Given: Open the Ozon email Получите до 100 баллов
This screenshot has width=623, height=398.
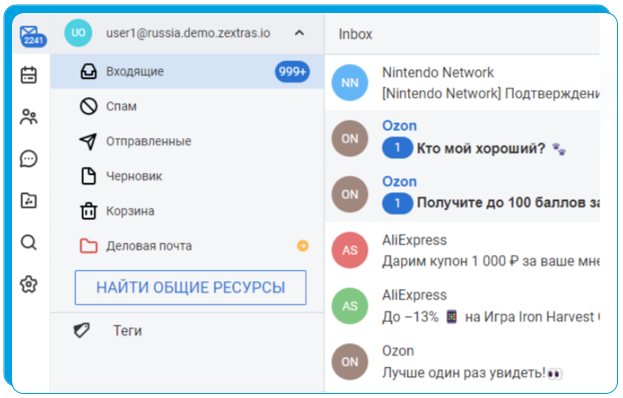Looking at the screenshot, I should pyautogui.click(x=462, y=194).
